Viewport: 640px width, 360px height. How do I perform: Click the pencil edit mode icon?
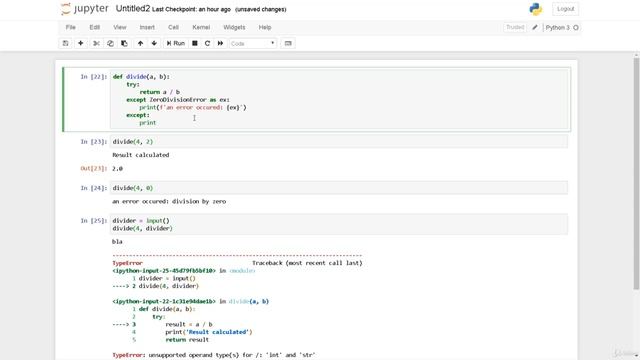pos(535,27)
